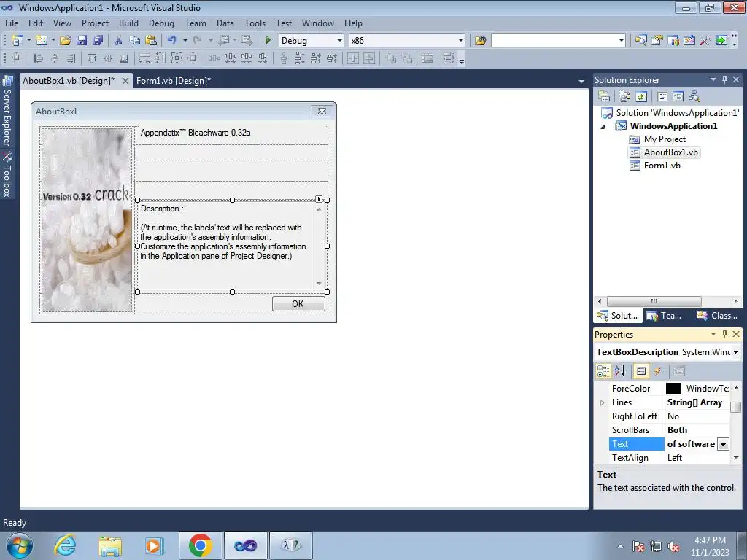Open the Toolbox side panel
The height and width of the screenshot is (560, 747).
(7, 175)
